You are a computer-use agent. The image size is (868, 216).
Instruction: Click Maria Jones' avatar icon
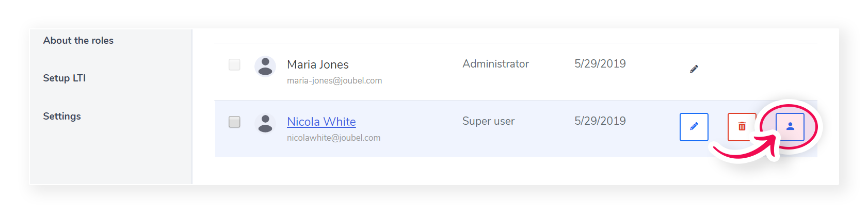pyautogui.click(x=265, y=67)
